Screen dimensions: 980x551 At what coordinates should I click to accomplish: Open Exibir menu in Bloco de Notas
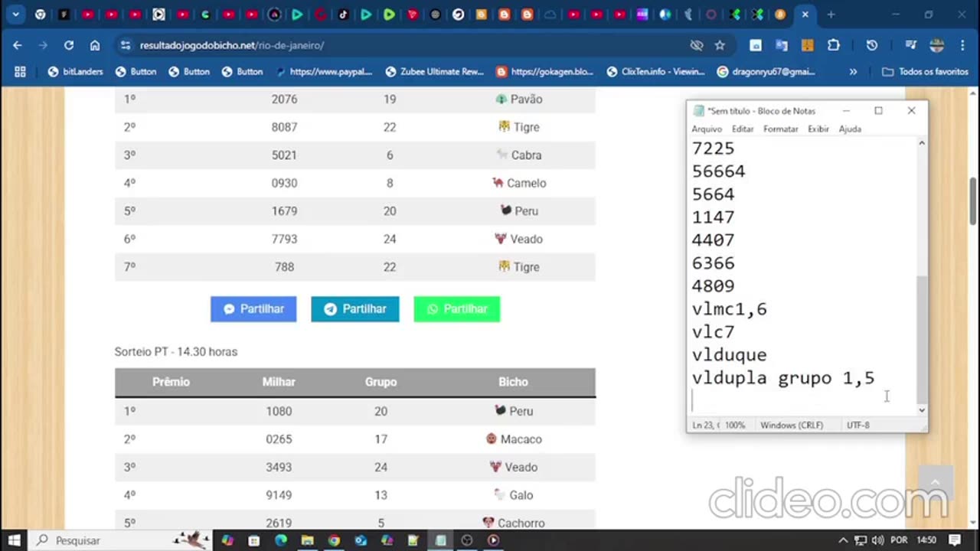[818, 129]
